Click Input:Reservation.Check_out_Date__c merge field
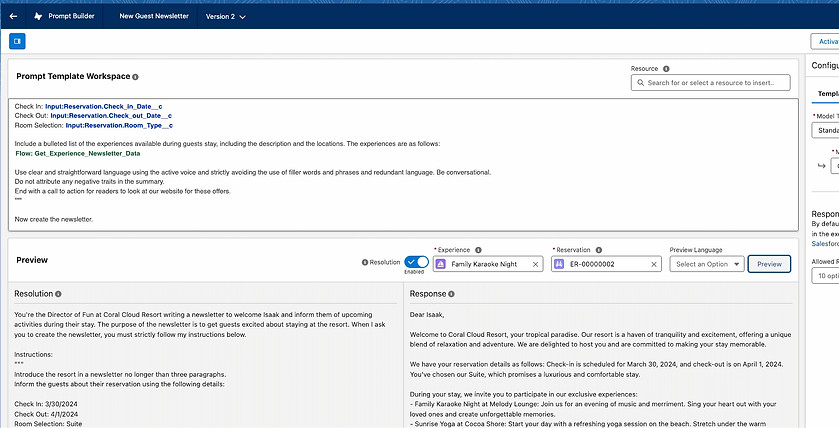 click(111, 116)
